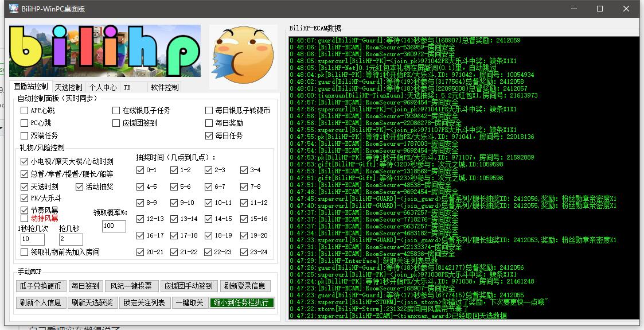Image resolution: width=644 pixels, height=330 pixels.
Task: Toggle the 16-17 hour slot
Action: coord(140,235)
